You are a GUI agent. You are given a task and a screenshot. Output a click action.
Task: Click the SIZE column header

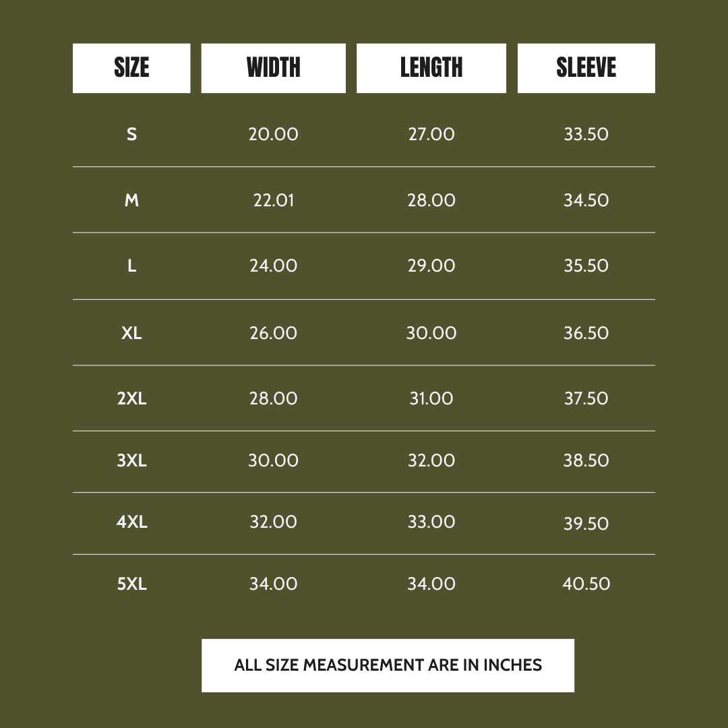[131, 68]
